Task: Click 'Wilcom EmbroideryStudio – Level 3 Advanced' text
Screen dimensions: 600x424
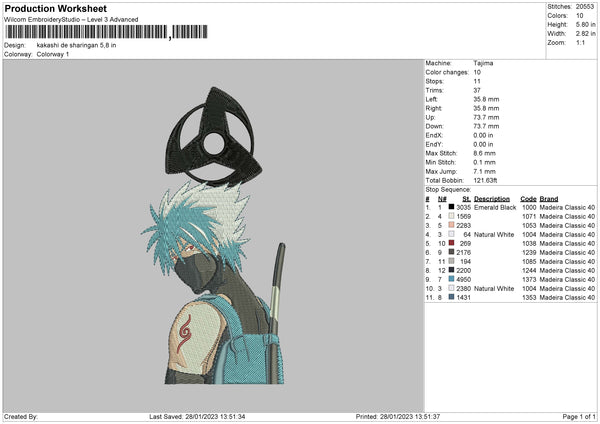Action: click(x=71, y=20)
